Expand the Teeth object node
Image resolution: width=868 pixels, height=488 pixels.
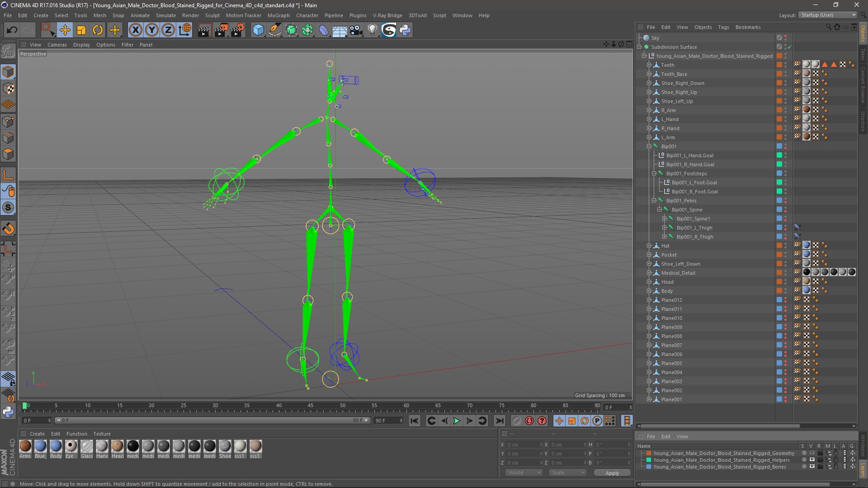tap(649, 65)
